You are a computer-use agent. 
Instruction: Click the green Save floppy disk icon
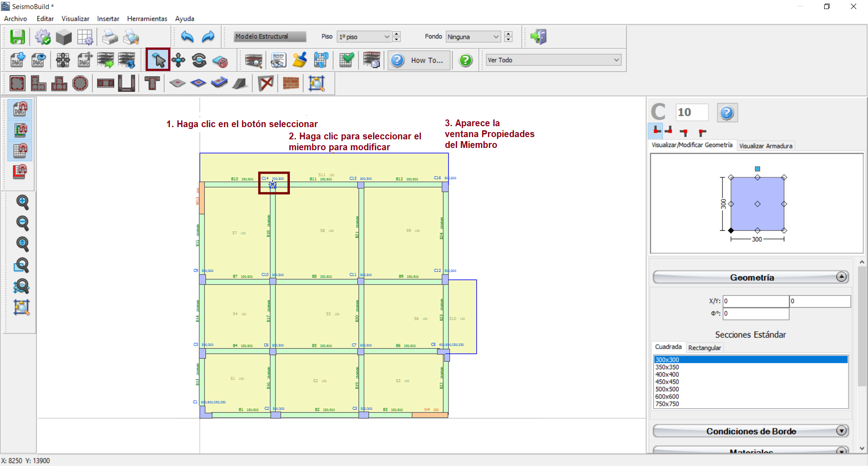[x=18, y=37]
